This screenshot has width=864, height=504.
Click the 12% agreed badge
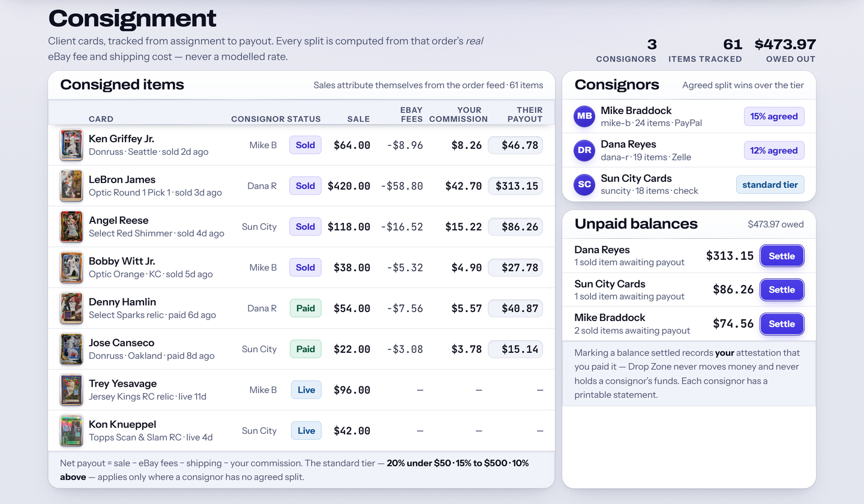[774, 151]
